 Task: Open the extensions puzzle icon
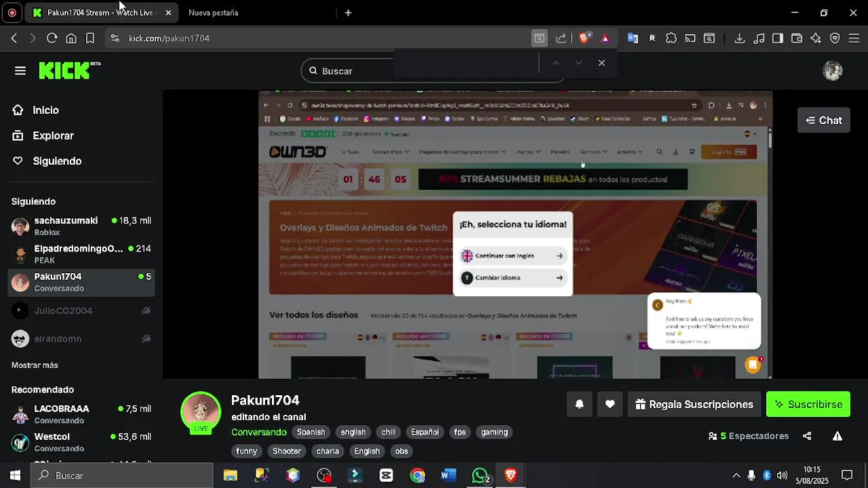[671, 39]
